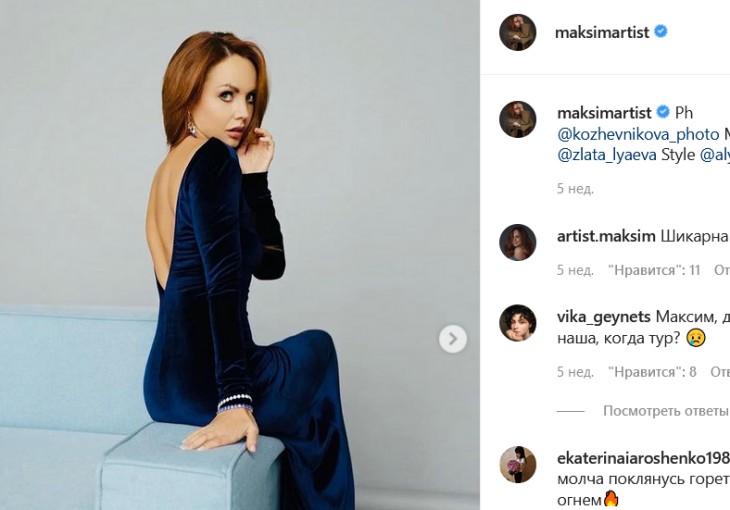Click the vika_geynets username
Screen dimensions: 730x510
(605, 316)
